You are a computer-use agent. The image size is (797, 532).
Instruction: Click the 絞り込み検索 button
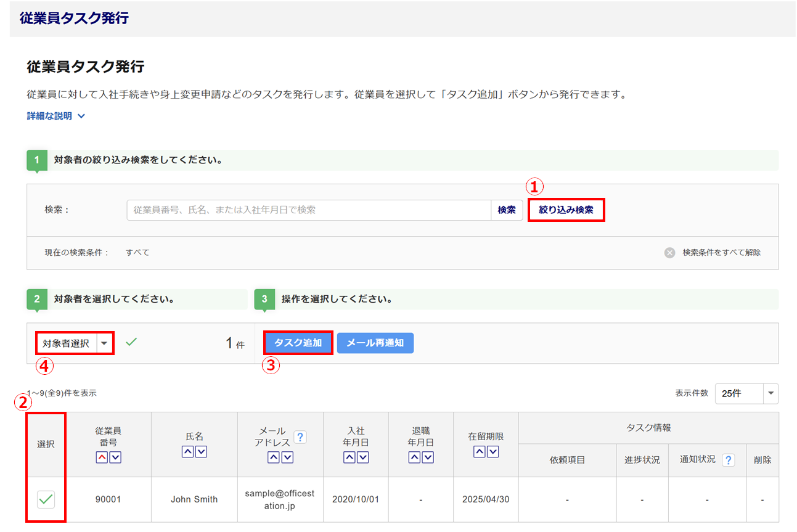coord(566,210)
